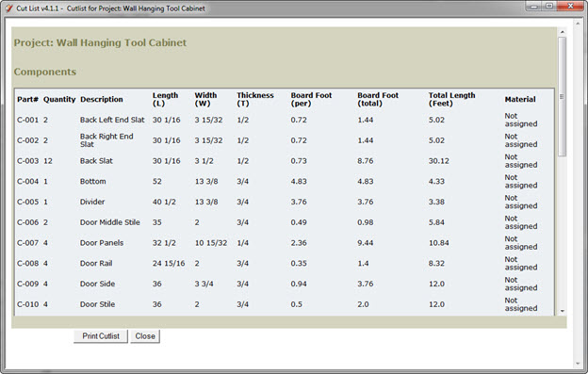Click board foot 0.49 for Door Middle Stile

[x=299, y=222]
